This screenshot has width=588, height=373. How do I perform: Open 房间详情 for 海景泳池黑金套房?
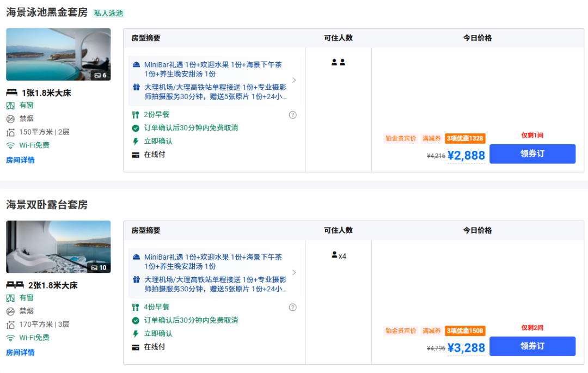[20, 160]
